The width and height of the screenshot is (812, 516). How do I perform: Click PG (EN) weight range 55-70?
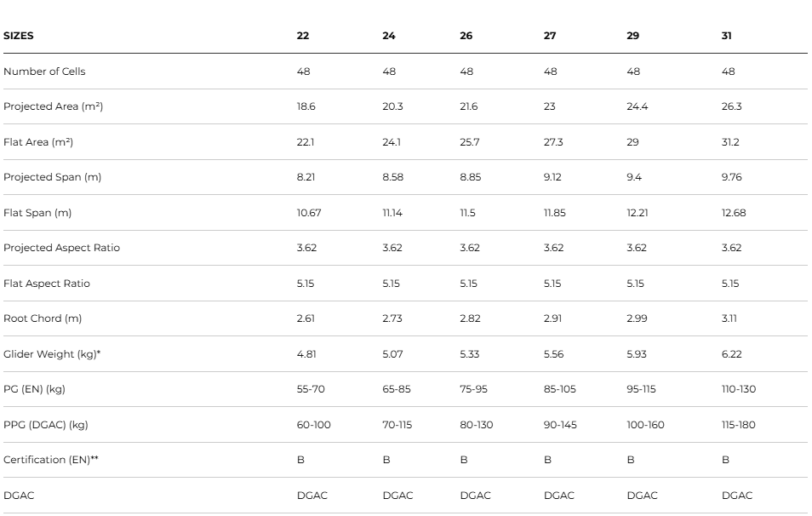[311, 389]
